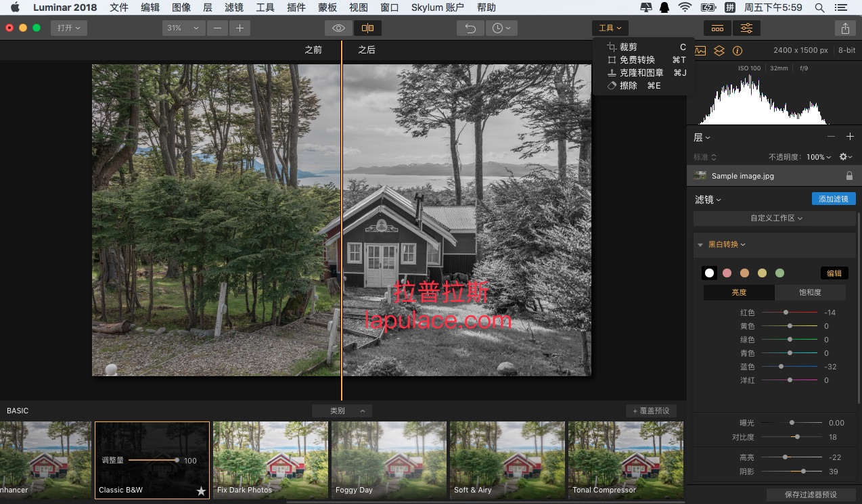The image size is (862, 504).
Task: Click the 添加滤镜 button
Action: (x=833, y=199)
